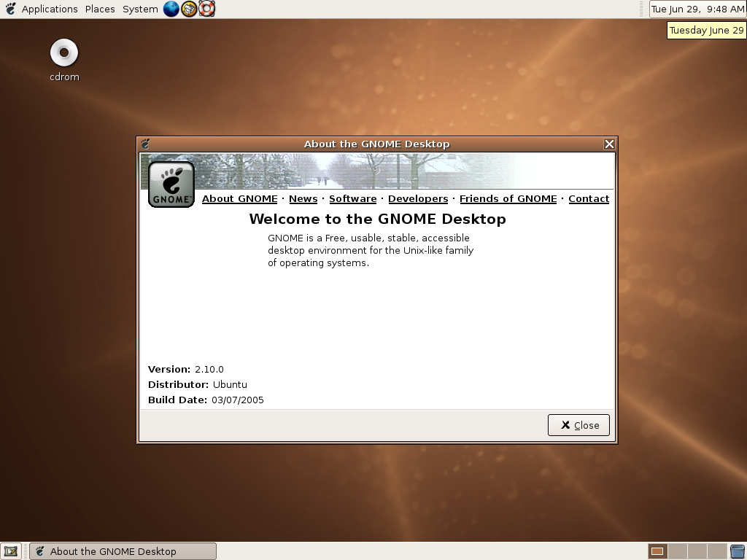Image resolution: width=747 pixels, height=560 pixels.
Task: Follow the About GNOME link
Action: pos(239,198)
